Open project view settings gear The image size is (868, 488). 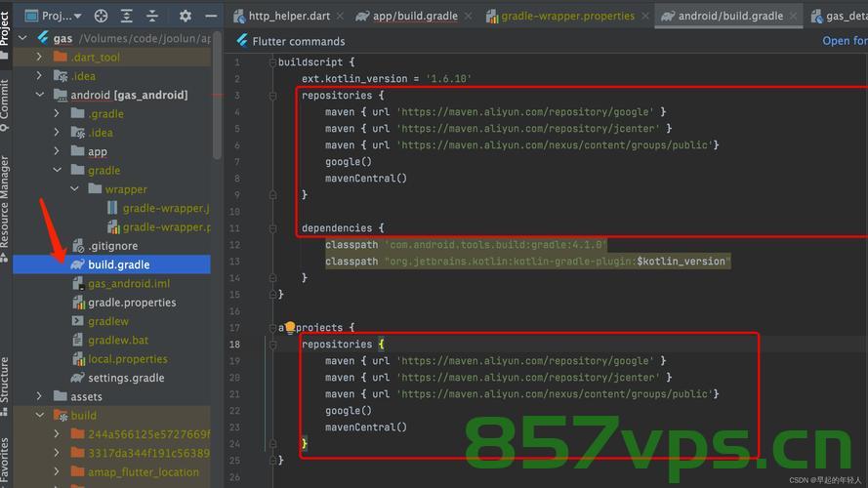[x=186, y=16]
